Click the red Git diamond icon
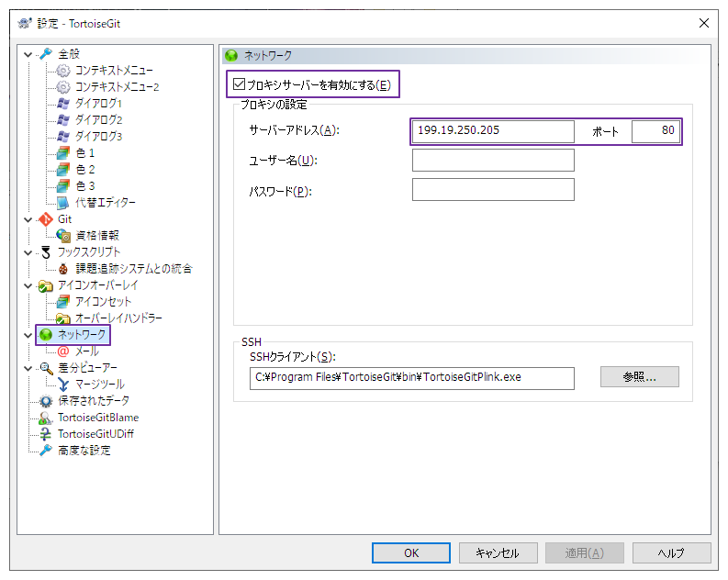The height and width of the screenshot is (580, 728). point(46,219)
